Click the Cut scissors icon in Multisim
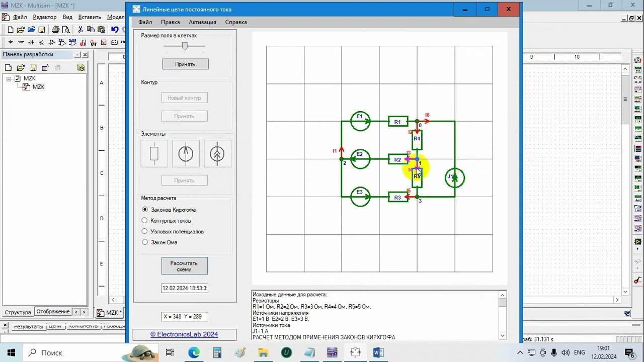The height and width of the screenshot is (362, 644). coord(80,30)
